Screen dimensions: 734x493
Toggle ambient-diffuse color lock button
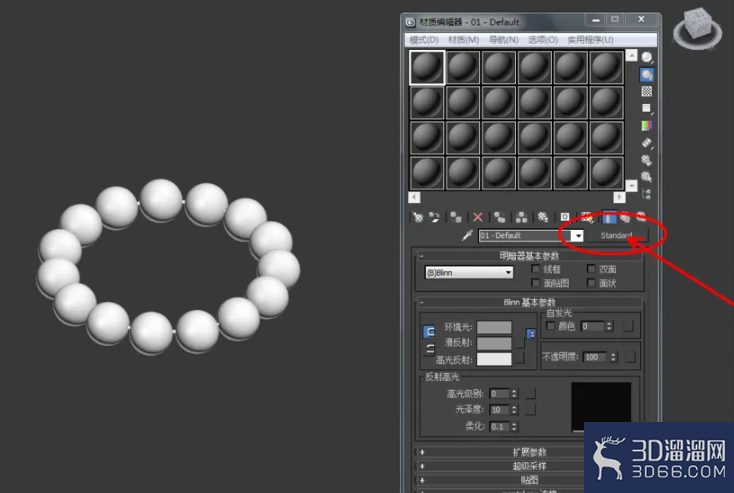coord(428,331)
